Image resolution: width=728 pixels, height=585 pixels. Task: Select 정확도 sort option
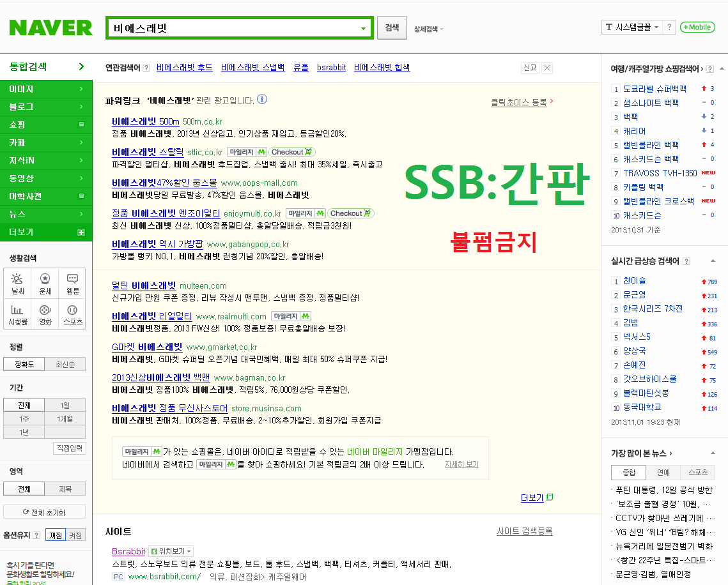[24, 364]
